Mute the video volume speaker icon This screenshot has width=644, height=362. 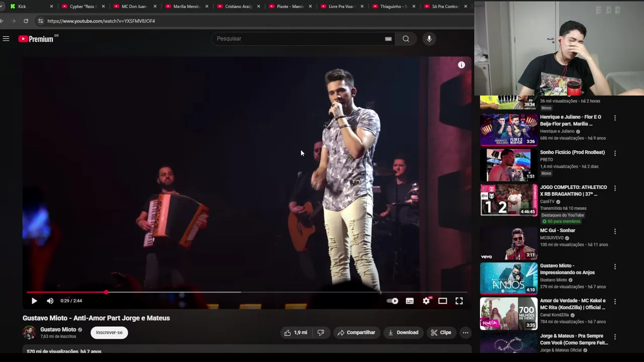(50, 301)
